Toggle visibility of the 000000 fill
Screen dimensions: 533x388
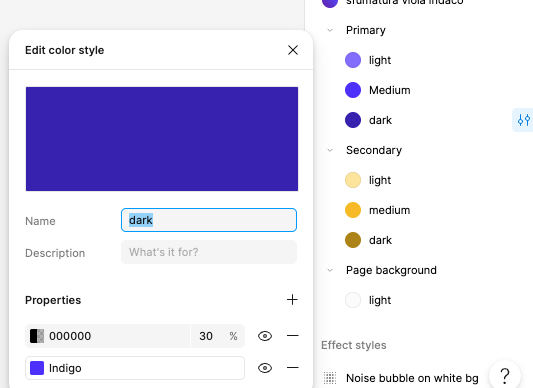tap(265, 336)
